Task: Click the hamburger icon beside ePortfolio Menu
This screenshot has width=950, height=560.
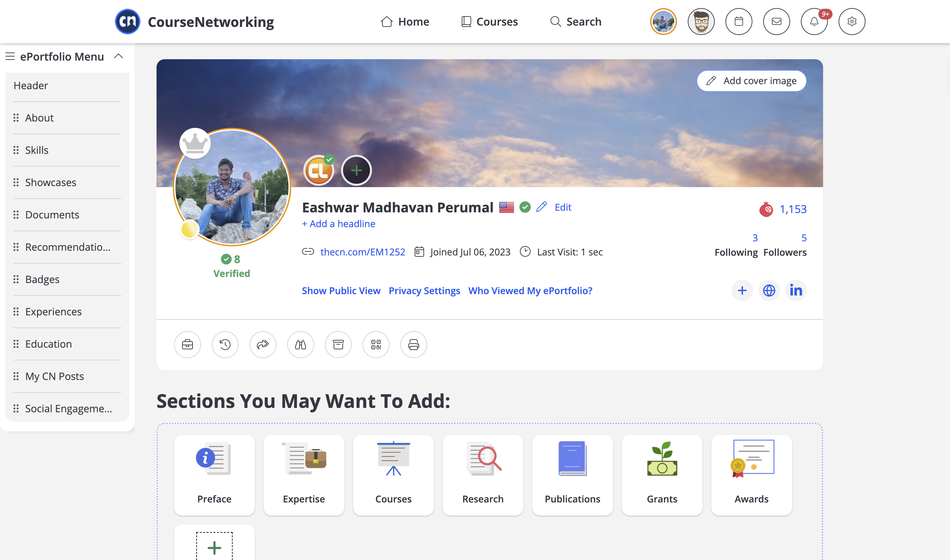Action: [x=10, y=56]
